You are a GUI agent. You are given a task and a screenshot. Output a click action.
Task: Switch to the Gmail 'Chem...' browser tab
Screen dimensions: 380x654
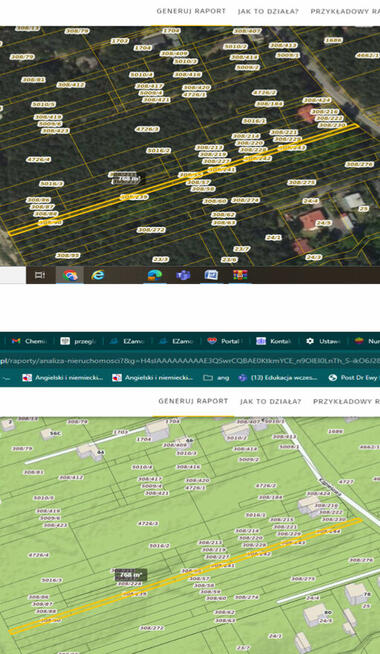point(29,341)
